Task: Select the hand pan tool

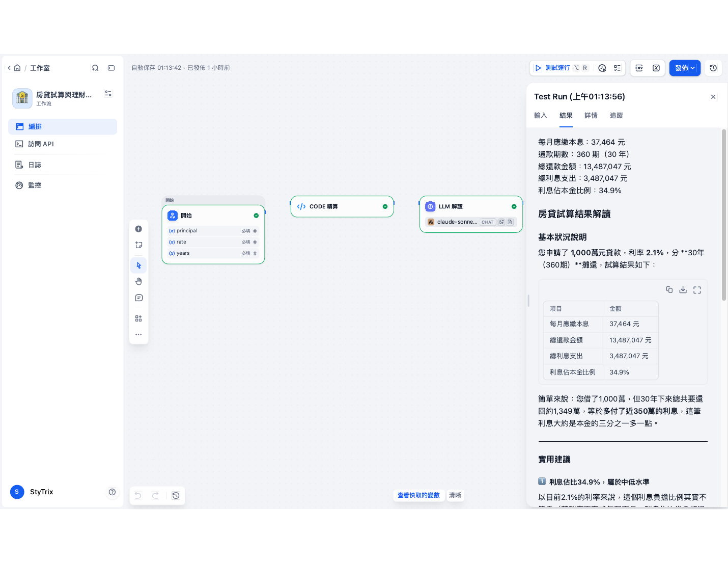Action: click(x=138, y=281)
